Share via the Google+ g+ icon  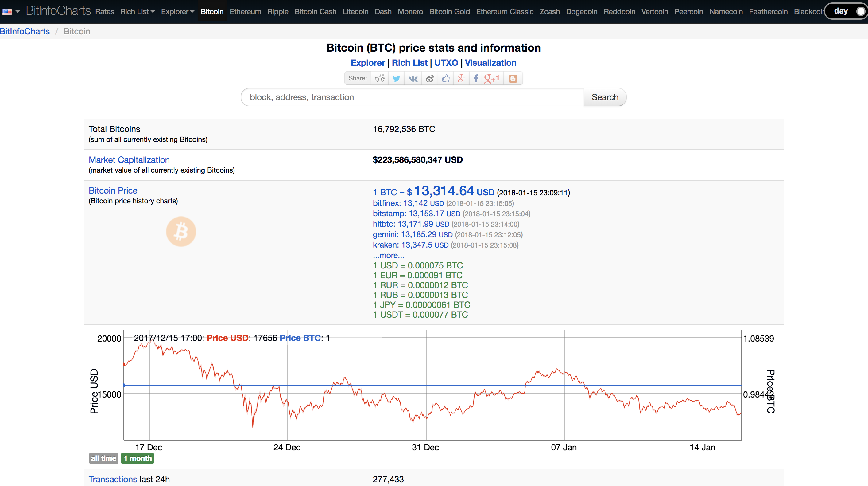point(461,78)
